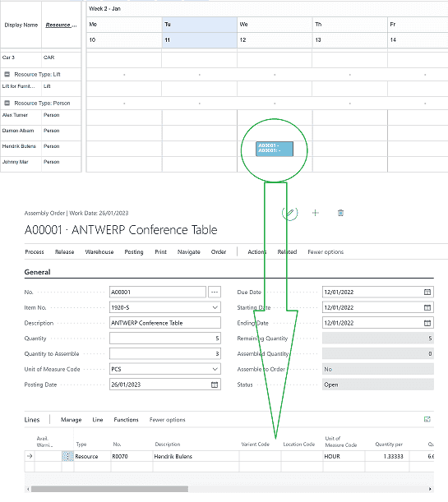Click the plus icon to create new order
The height and width of the screenshot is (502, 448).
(316, 213)
